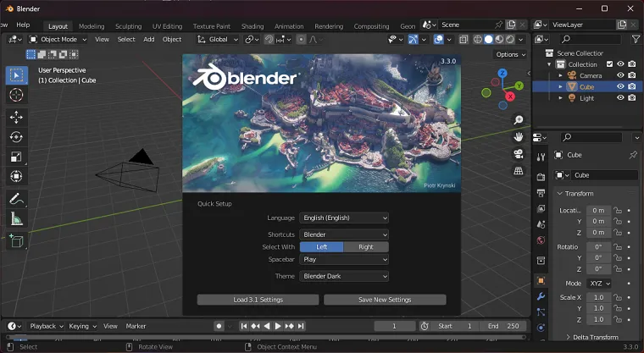Open the Spacebar dropdown
The width and height of the screenshot is (644, 353).
coord(344,259)
